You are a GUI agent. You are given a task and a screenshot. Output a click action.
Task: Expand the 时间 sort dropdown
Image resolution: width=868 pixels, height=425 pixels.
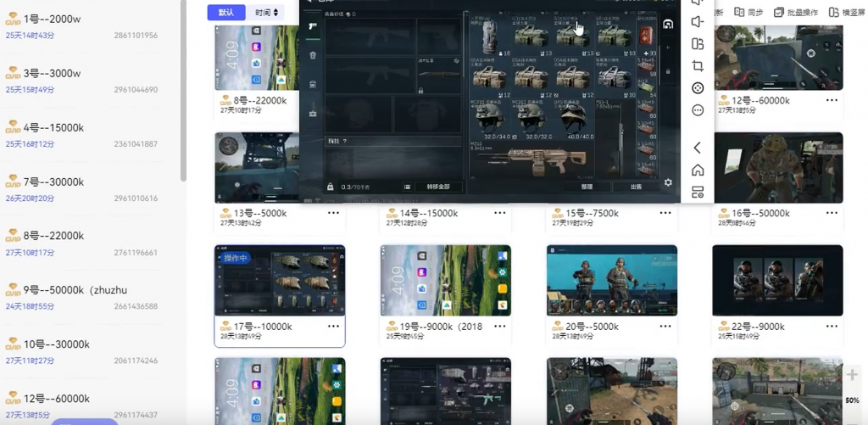pyautogui.click(x=266, y=13)
